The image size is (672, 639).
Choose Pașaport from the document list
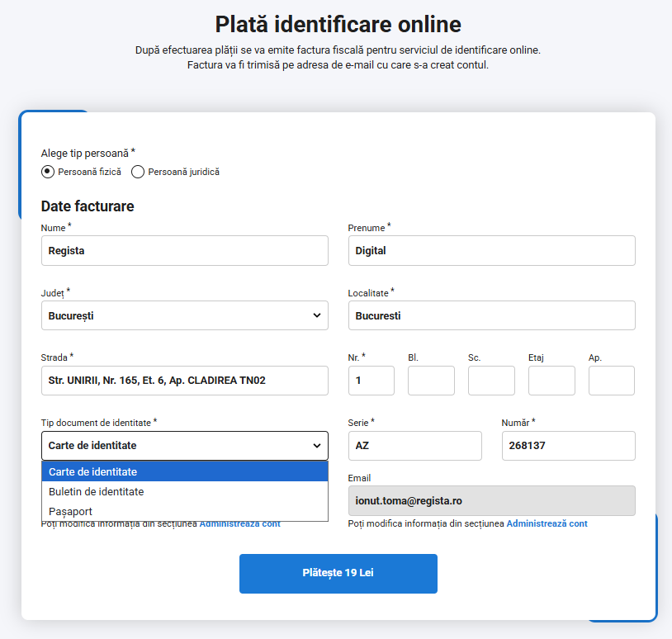pos(71,512)
